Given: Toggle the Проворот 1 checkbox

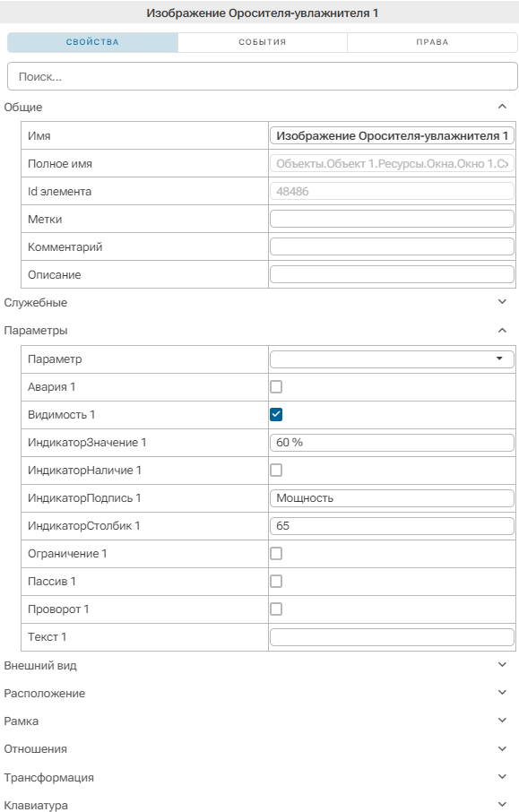Looking at the screenshot, I should click(276, 609).
